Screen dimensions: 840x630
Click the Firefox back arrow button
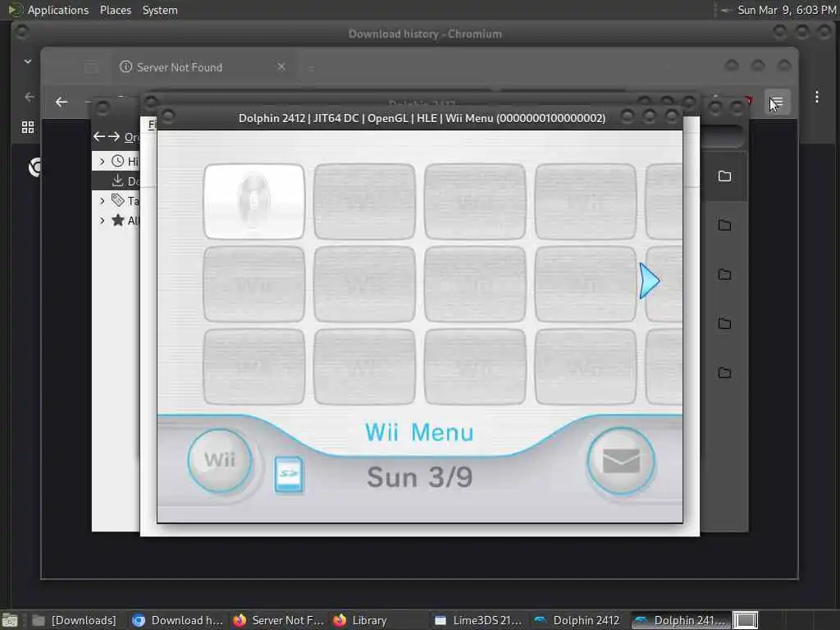coord(62,102)
